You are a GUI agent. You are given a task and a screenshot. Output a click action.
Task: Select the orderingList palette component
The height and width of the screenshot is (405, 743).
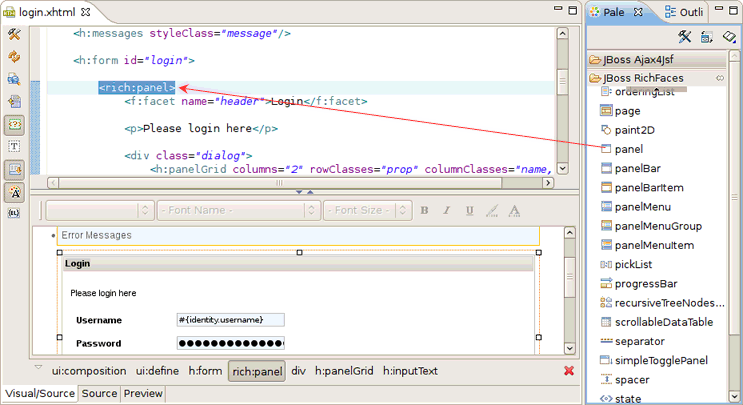tap(637, 92)
